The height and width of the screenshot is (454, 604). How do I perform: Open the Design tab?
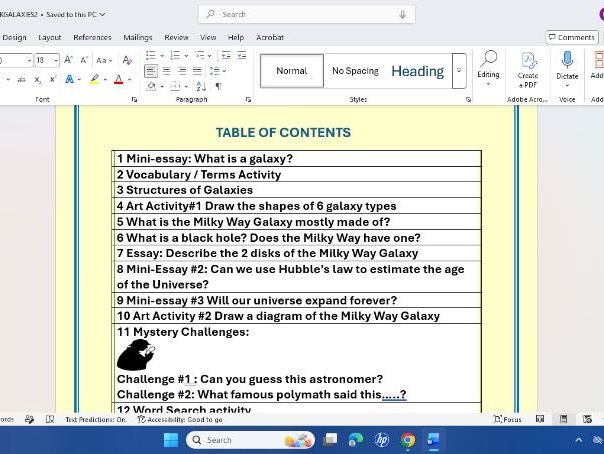14,37
